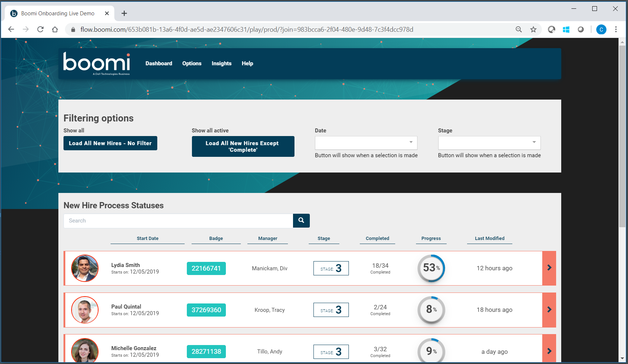Open details via Lydia Smith's row arrow
The width and height of the screenshot is (628, 364).
(549, 268)
